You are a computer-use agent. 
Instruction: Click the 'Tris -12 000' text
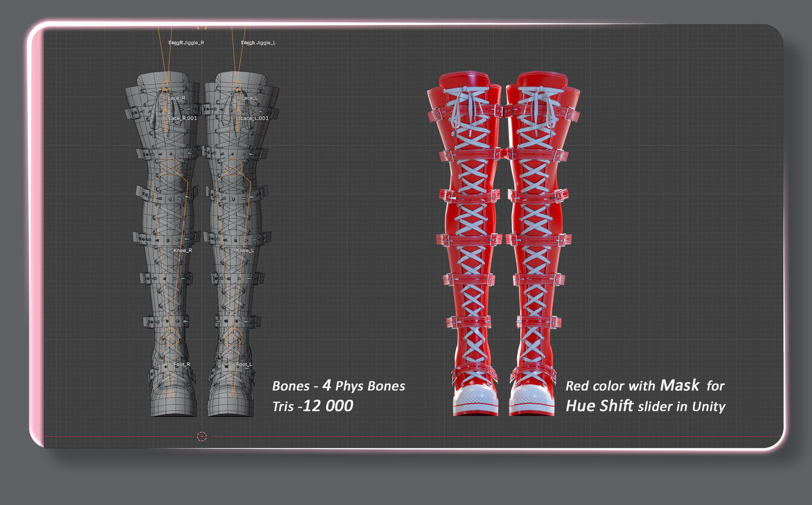[312, 406]
